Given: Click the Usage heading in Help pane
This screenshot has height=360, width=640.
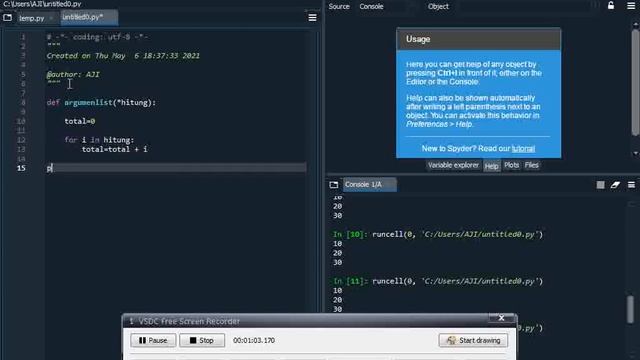Looking at the screenshot, I should (x=418, y=39).
